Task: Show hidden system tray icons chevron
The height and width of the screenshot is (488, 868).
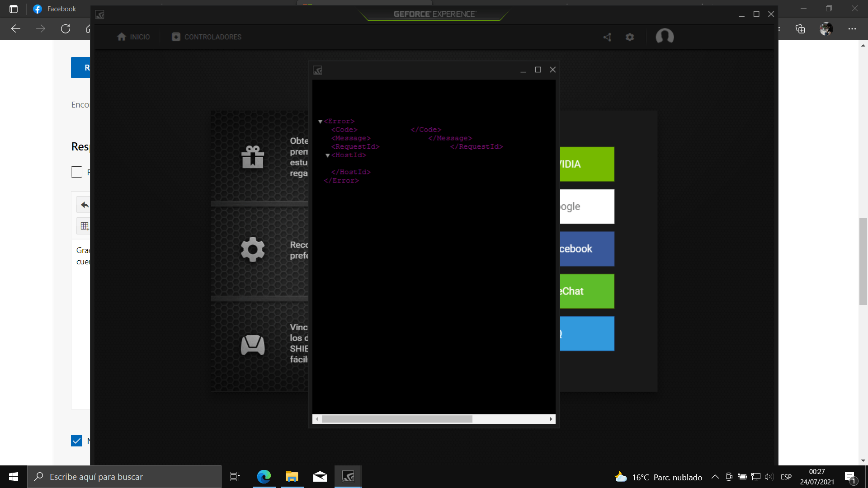Action: tap(715, 477)
